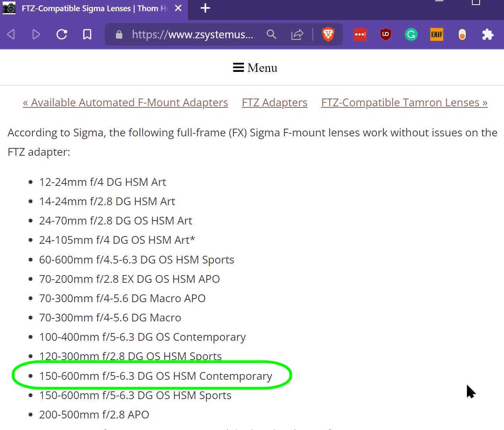Open the address bar search magnifier
Image resolution: width=504 pixels, height=430 pixels.
[x=271, y=34]
